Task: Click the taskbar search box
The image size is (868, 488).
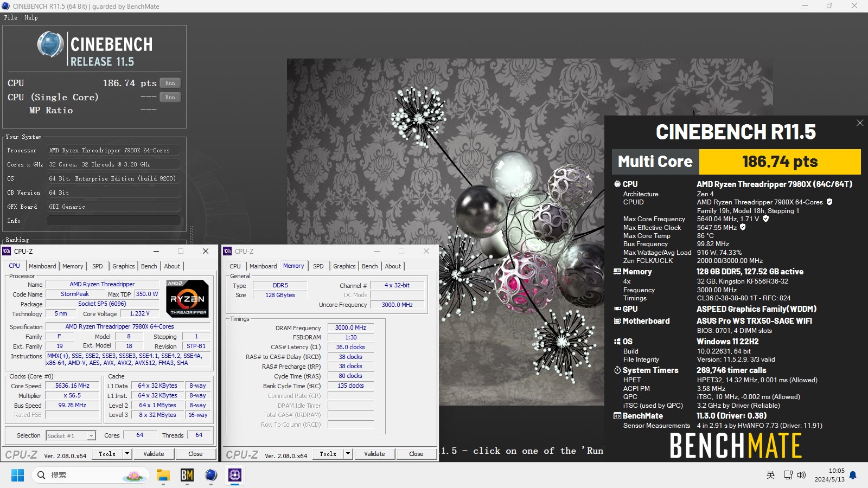Action: click(90, 475)
